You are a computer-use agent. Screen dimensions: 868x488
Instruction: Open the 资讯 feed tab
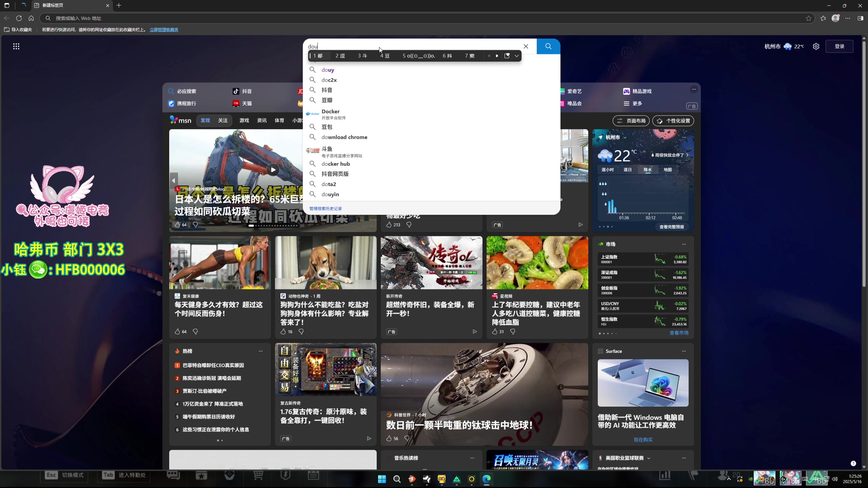tap(262, 120)
